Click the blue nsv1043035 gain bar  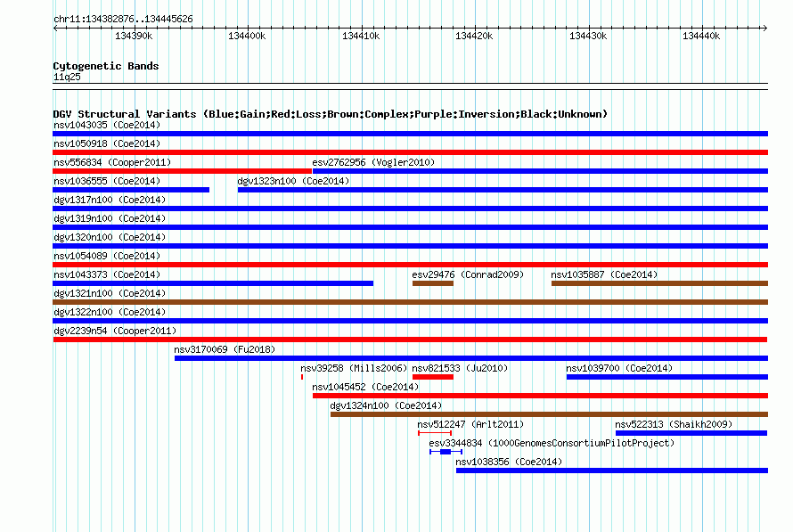click(411, 134)
